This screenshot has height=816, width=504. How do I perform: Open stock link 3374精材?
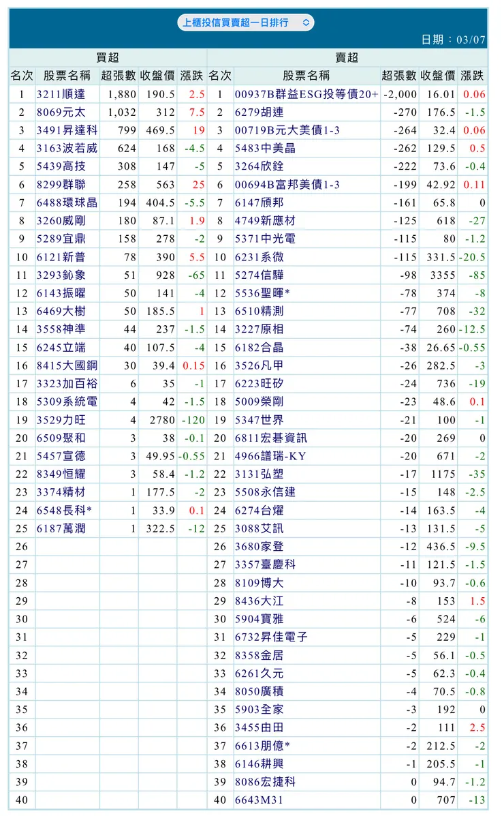61,492
